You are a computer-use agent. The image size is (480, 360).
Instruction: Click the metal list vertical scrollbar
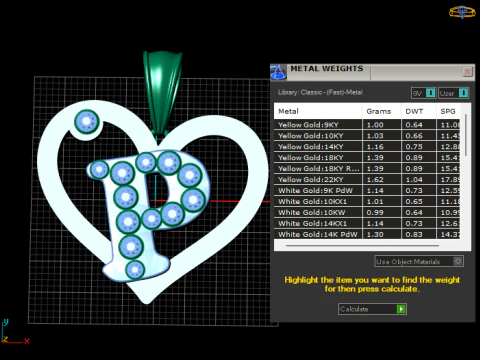point(466,135)
